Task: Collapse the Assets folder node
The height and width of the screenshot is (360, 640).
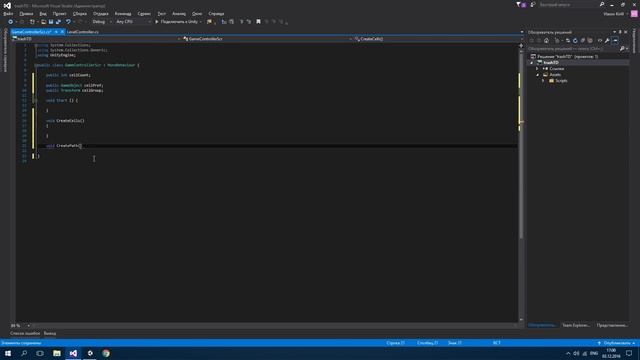Action: (x=538, y=75)
